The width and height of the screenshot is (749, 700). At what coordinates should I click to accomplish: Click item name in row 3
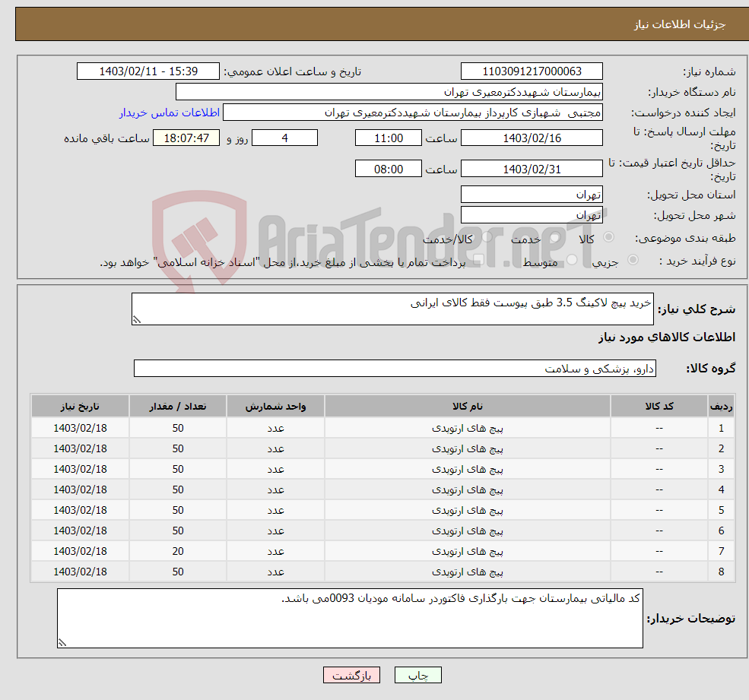click(x=468, y=470)
